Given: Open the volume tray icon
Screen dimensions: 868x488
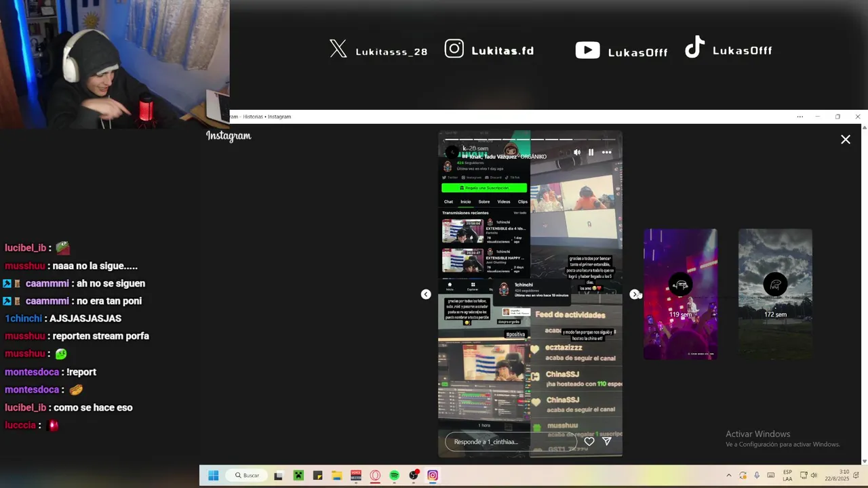Looking at the screenshot, I should [814, 475].
